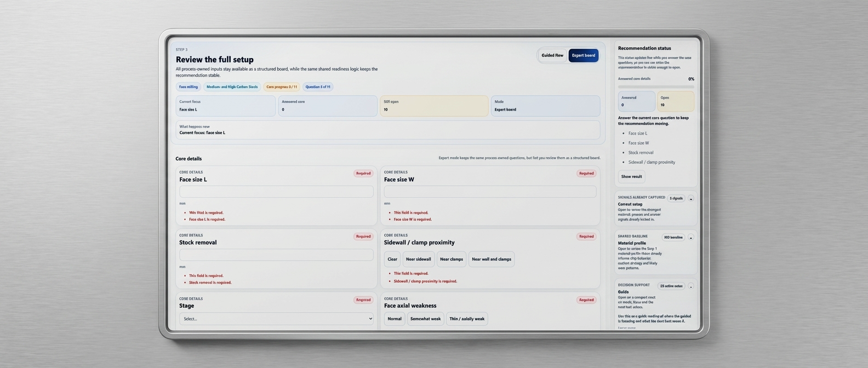Click the Medium and High Carbon Steels chip
The height and width of the screenshot is (368, 868).
[232, 87]
